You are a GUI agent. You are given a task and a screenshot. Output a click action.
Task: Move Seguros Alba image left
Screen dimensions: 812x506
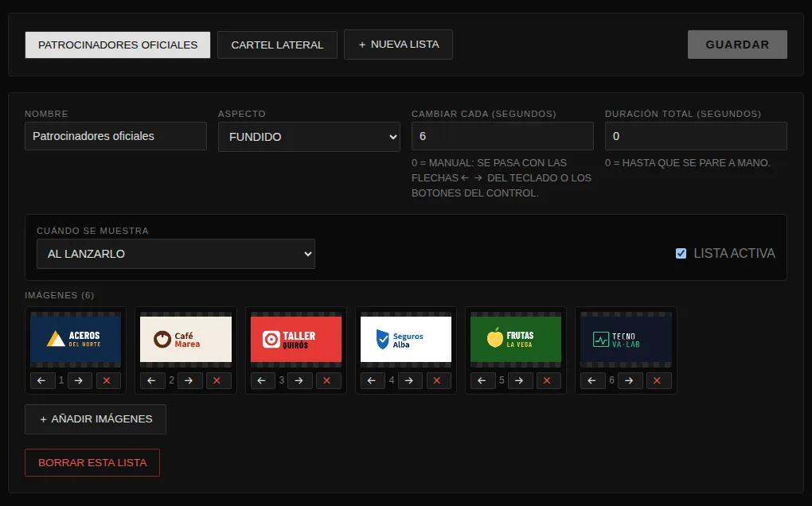[x=373, y=381]
